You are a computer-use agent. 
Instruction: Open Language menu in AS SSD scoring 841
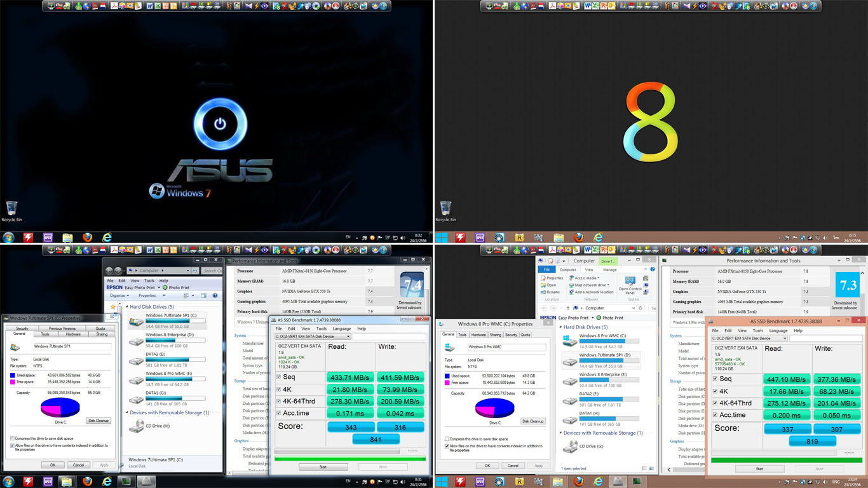point(341,329)
